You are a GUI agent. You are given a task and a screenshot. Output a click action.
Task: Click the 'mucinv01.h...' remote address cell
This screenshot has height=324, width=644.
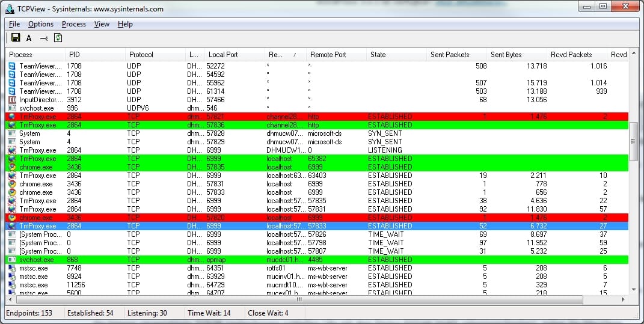click(285, 277)
